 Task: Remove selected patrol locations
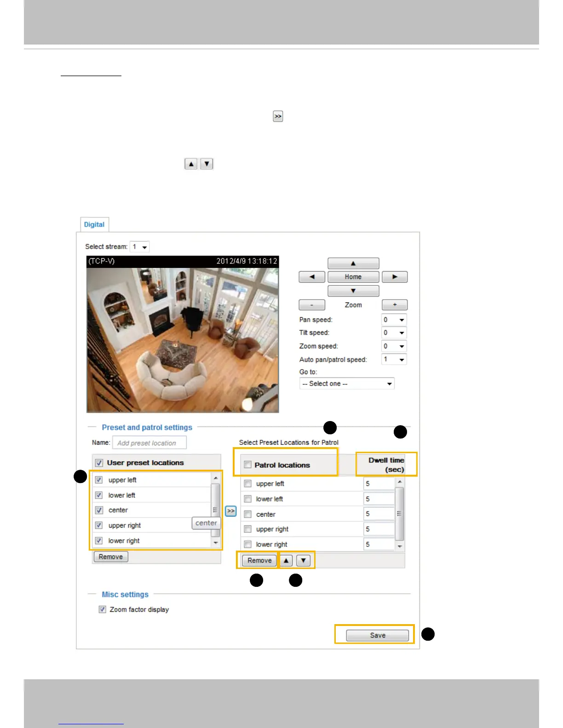click(x=259, y=561)
